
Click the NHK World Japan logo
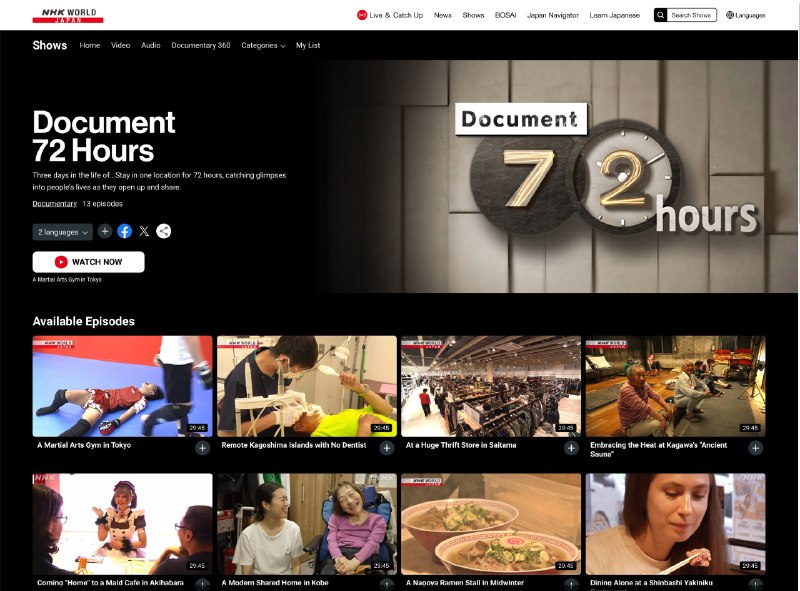(68, 15)
